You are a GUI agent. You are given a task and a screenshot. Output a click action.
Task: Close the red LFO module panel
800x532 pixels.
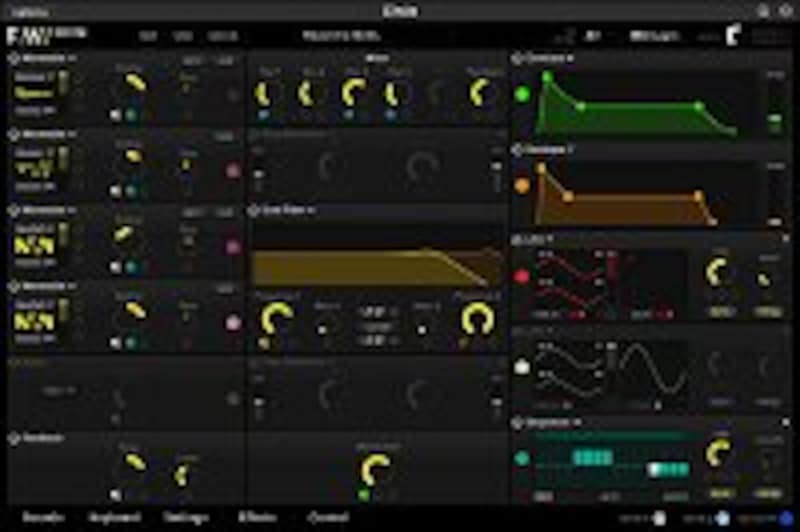point(786,239)
